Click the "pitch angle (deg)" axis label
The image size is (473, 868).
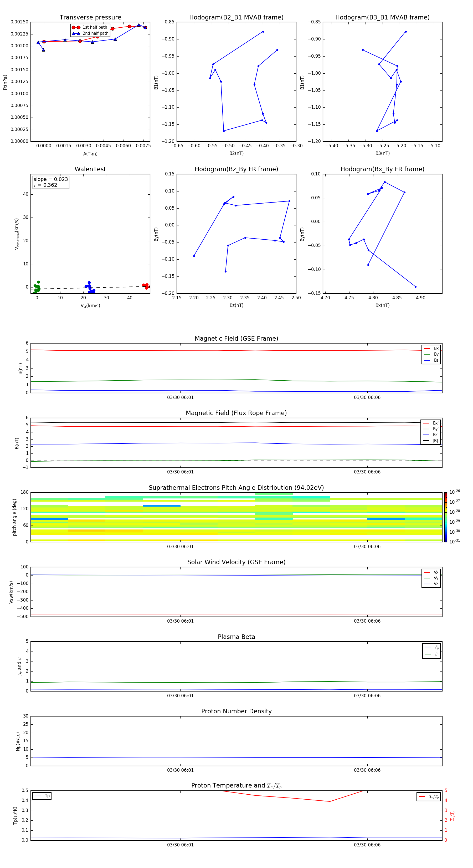coord(14,517)
